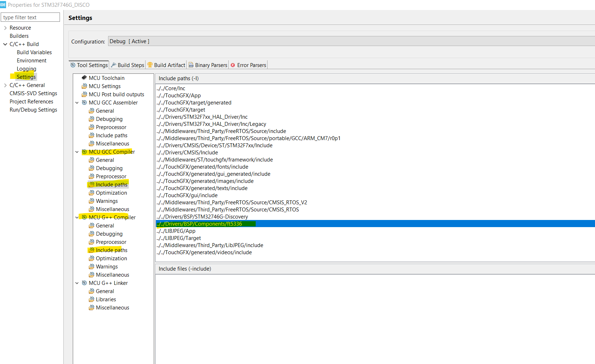
Task: Open Warnings under MCU G++ Compiler
Action: [x=107, y=266]
